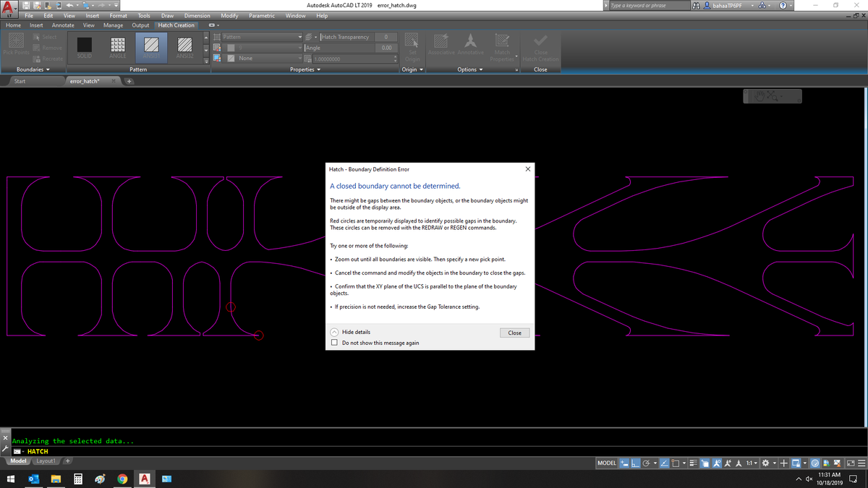Click the keyword search input field
The width and height of the screenshot is (868, 488).
648,5
